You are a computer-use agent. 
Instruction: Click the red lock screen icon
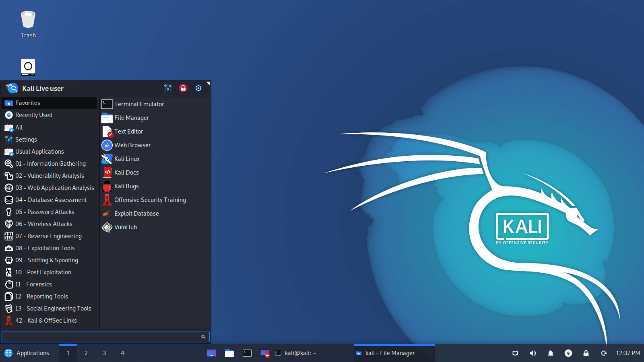coord(183,88)
